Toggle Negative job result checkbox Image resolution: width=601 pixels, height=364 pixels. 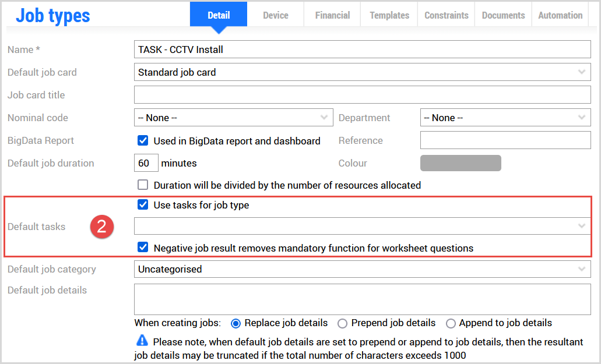[143, 248]
